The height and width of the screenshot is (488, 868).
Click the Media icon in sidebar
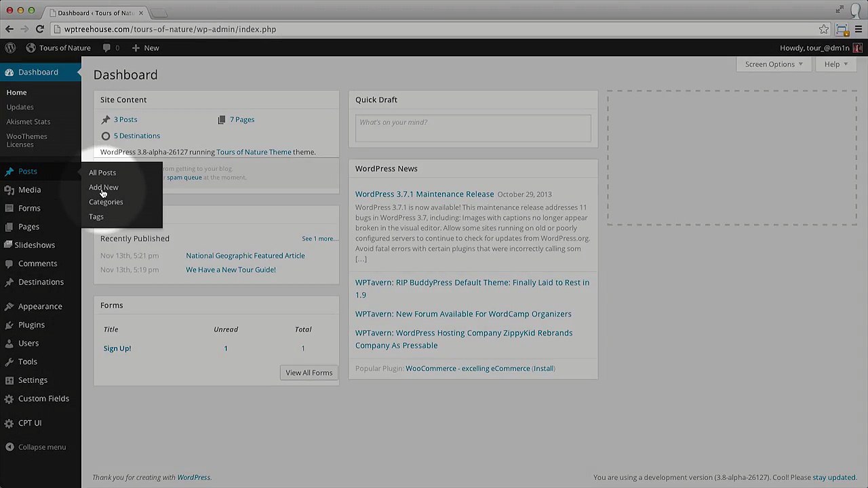tap(9, 190)
